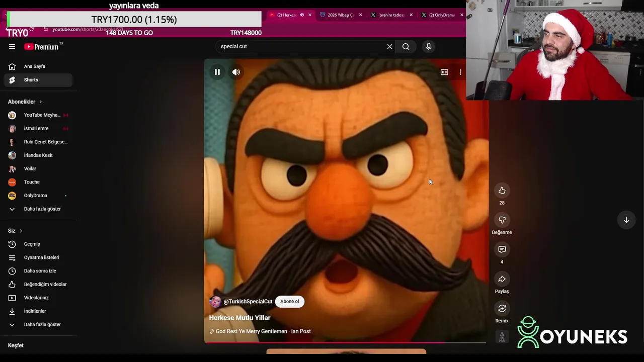
Task: Open Touche subscription channel
Action: [38, 182]
